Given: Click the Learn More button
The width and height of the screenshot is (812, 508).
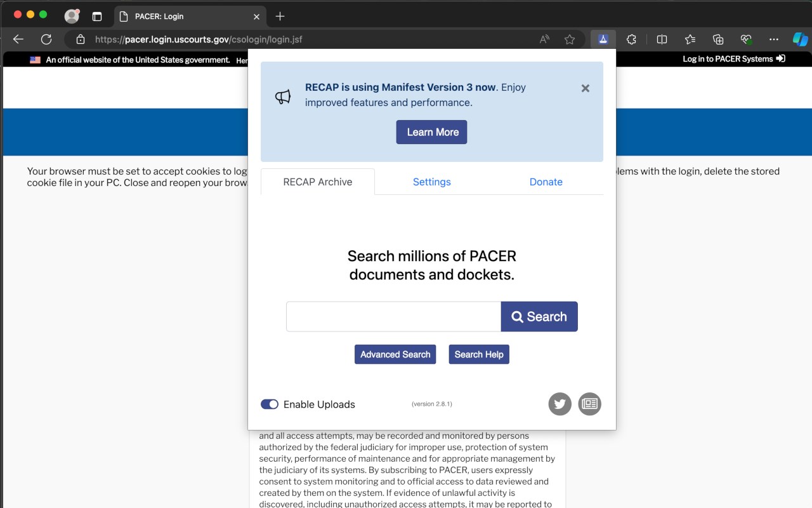Looking at the screenshot, I should pyautogui.click(x=431, y=132).
